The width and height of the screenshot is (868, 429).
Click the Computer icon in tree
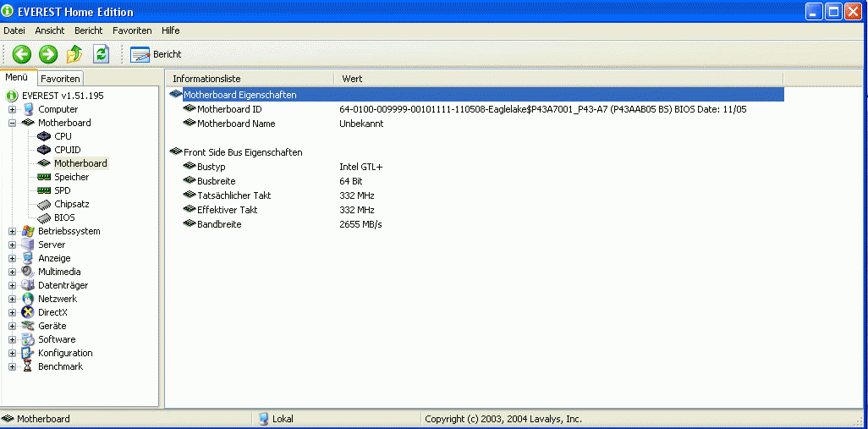28,110
